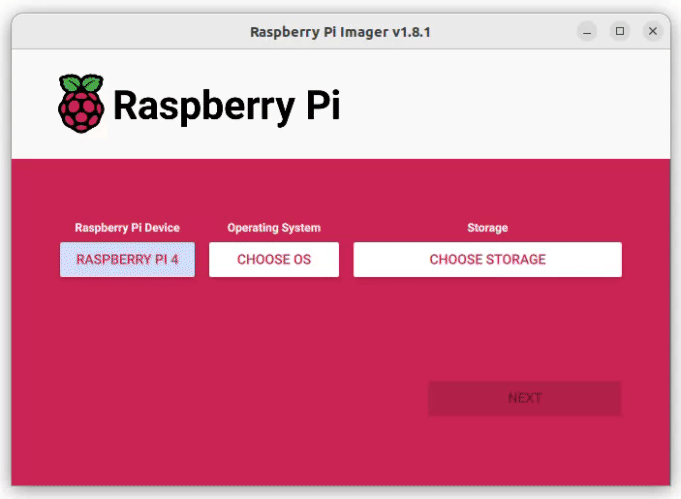681x499 pixels.
Task: Click the "Storage" label text
Action: pyautogui.click(x=487, y=228)
